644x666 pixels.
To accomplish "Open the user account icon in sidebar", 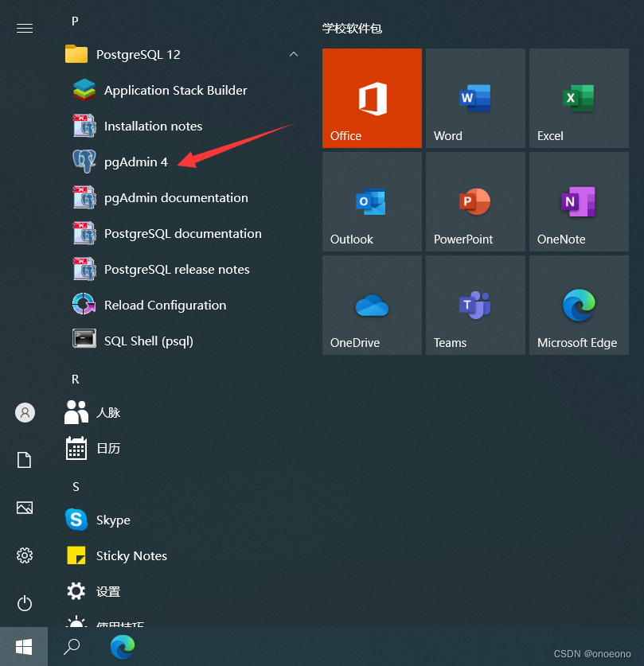I will click(x=25, y=412).
